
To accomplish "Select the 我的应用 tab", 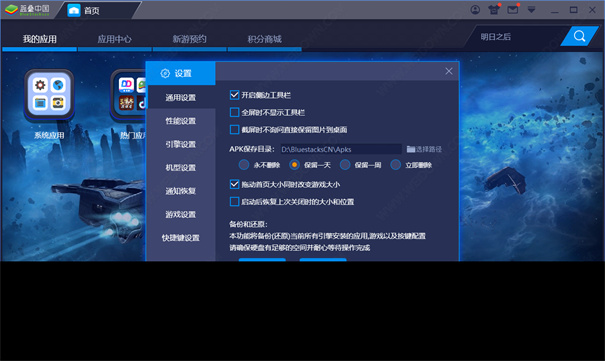I will pyautogui.click(x=39, y=39).
